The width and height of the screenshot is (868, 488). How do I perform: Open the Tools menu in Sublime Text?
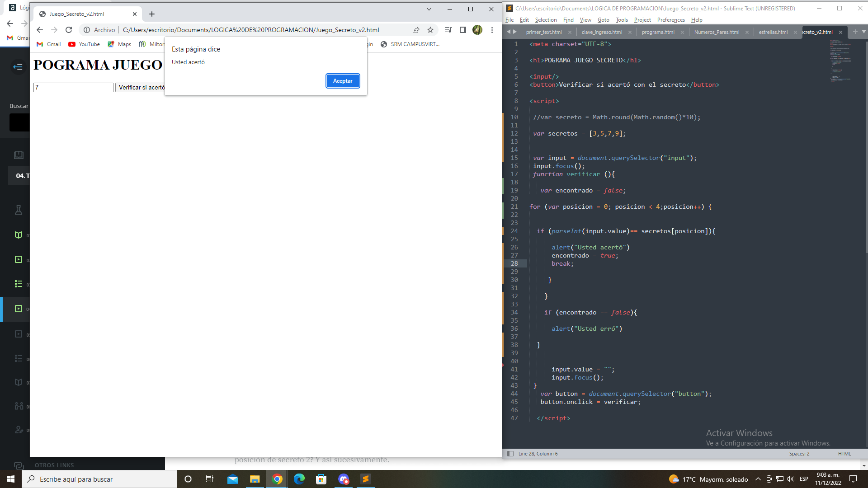[x=622, y=20]
